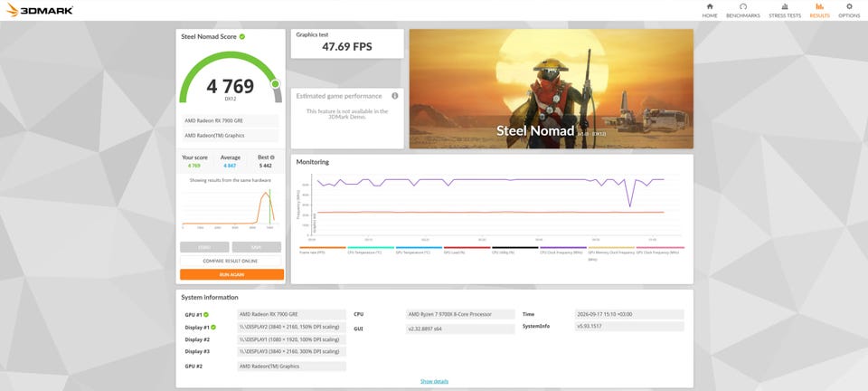This screenshot has height=391, width=868.
Task: Click the System information heading
Action: pyautogui.click(x=210, y=298)
